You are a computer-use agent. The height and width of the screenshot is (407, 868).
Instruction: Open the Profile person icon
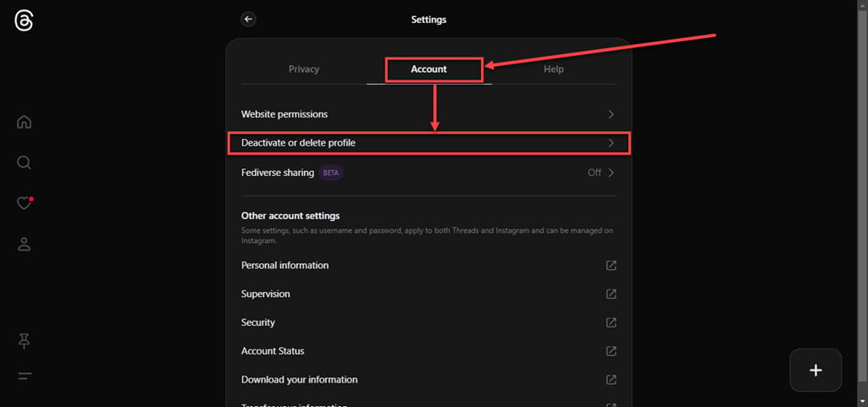(x=24, y=245)
